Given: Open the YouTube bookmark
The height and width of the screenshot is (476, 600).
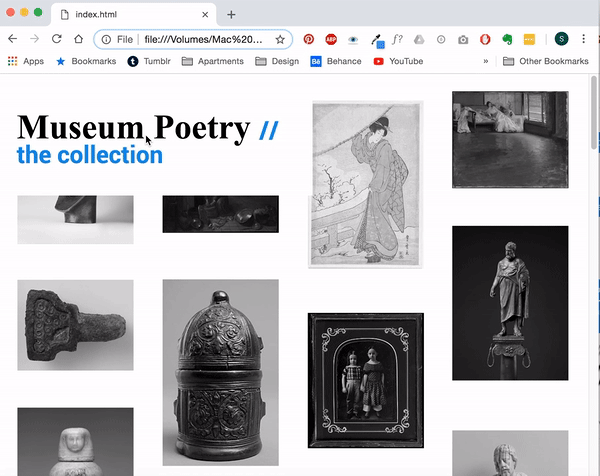Looking at the screenshot, I should click(398, 61).
